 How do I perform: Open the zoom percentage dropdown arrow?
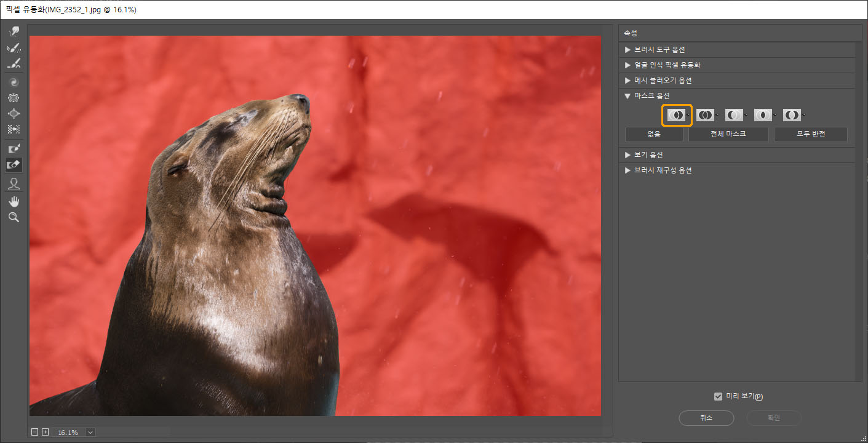click(90, 433)
